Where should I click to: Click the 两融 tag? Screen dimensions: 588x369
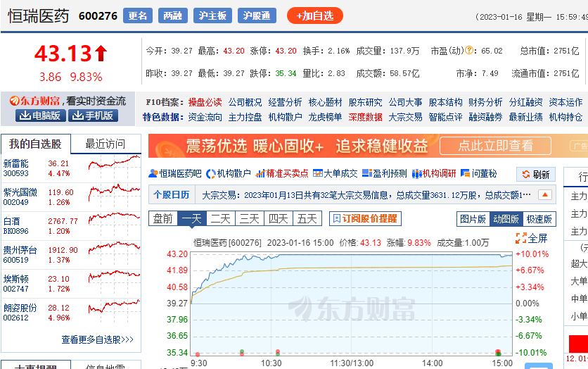pos(173,15)
